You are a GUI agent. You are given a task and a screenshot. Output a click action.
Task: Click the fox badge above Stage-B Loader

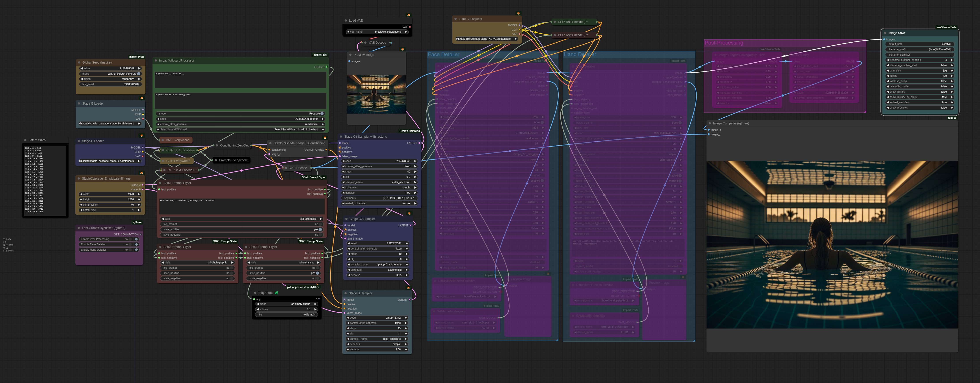point(142,98)
